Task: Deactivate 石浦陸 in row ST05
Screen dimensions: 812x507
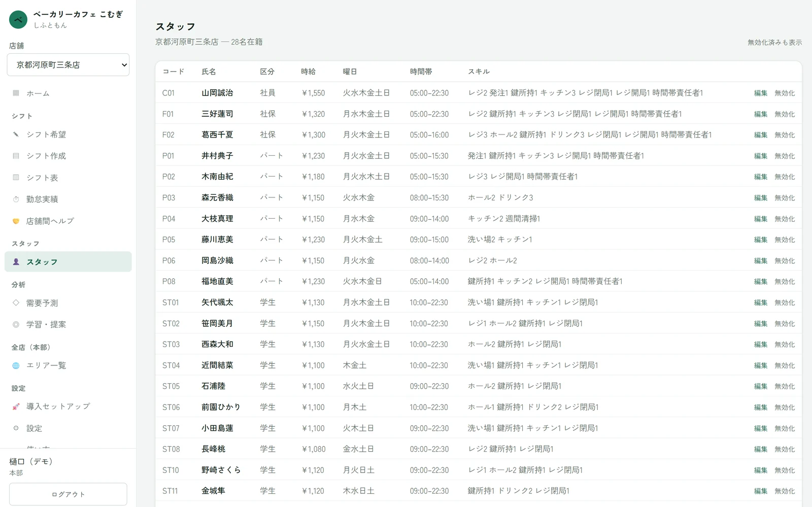Action: pos(785,386)
